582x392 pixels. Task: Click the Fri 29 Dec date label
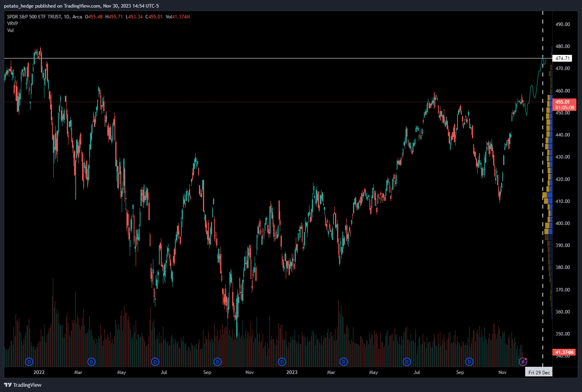point(539,372)
